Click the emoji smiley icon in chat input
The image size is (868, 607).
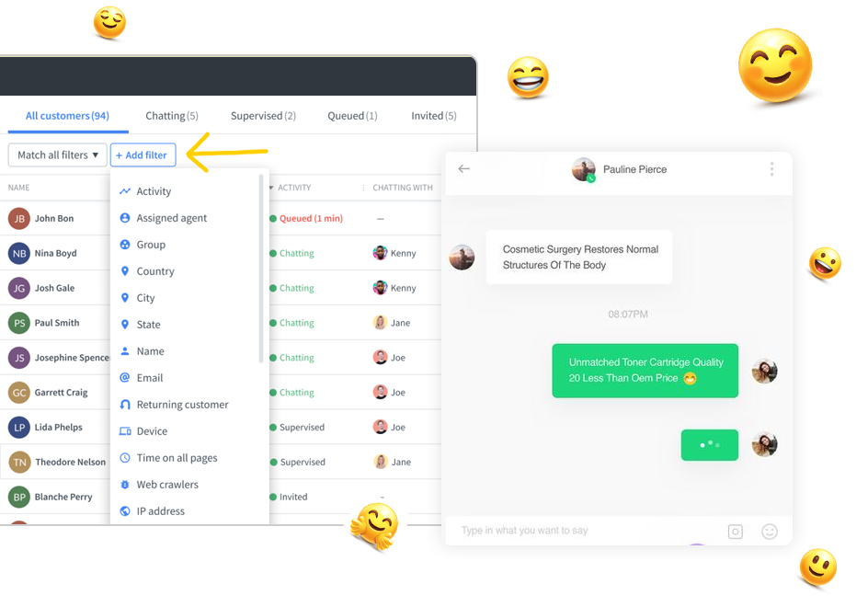pyautogui.click(x=770, y=532)
